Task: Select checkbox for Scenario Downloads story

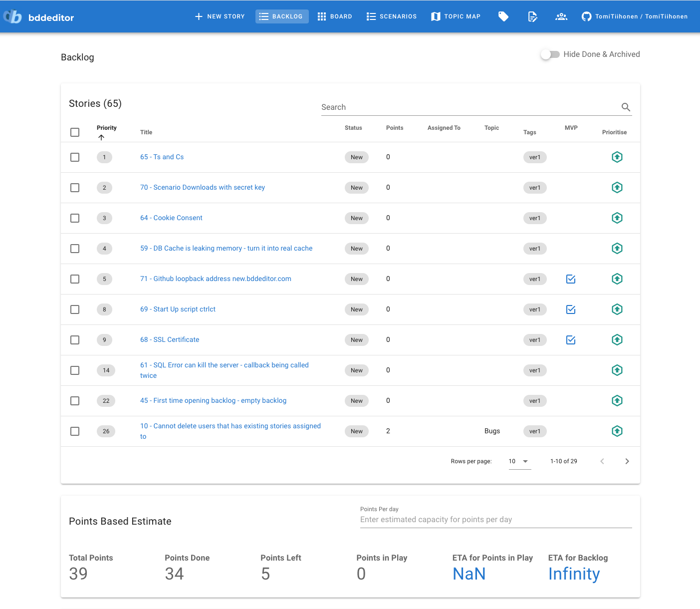Action: pos(75,188)
